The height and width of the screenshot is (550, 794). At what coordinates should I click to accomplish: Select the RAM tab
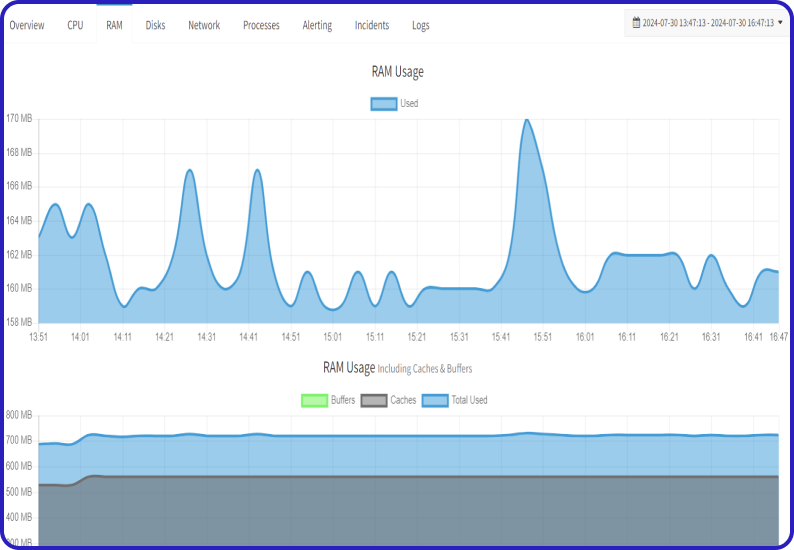point(114,25)
